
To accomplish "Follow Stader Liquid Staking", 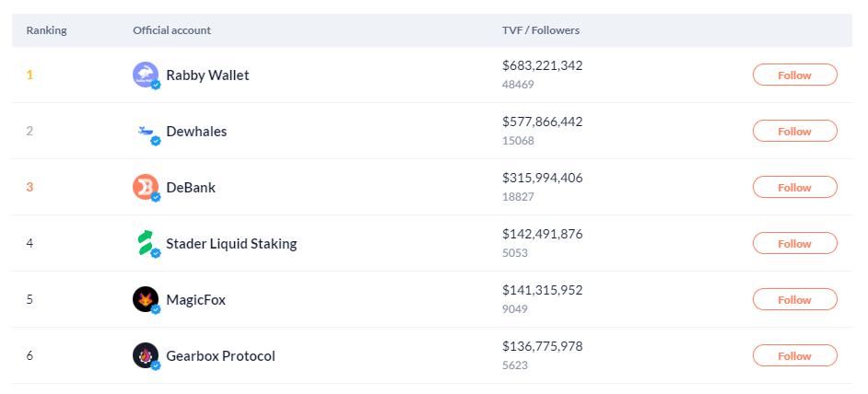I will click(794, 244).
